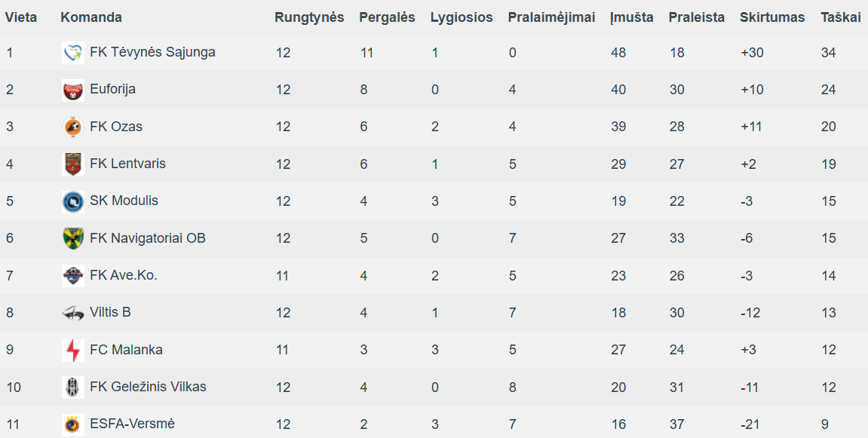Click the ESFA-Versmė team emblem
Screen dimensions: 868x438
[x=73, y=424]
